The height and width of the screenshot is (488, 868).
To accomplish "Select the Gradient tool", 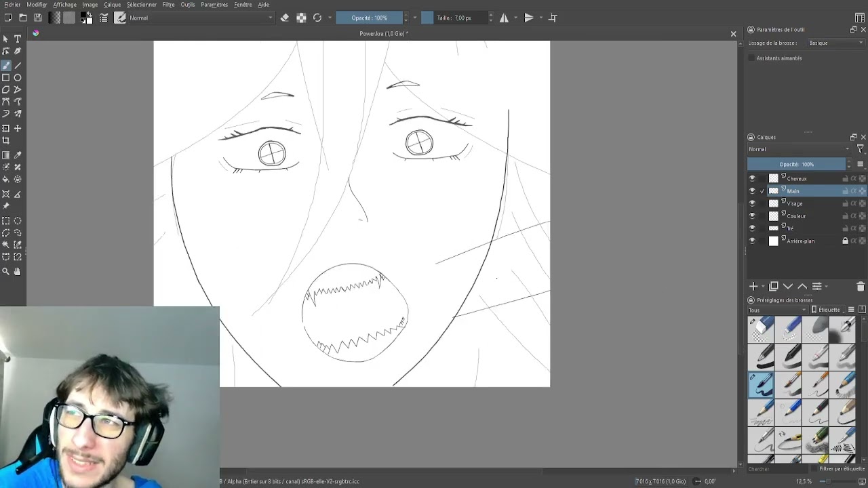I will point(6,155).
